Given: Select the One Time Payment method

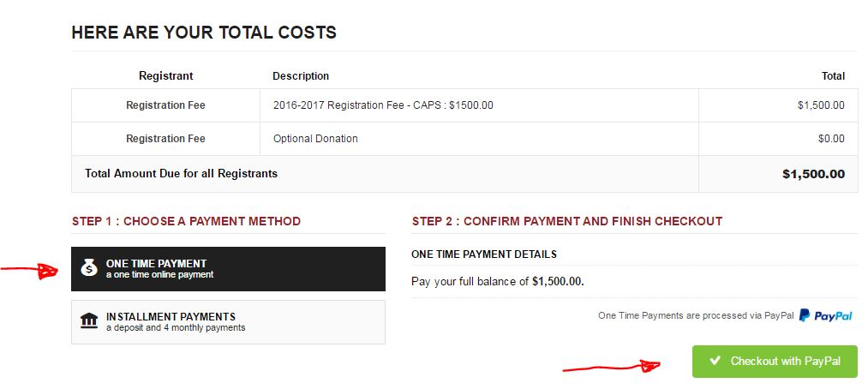Looking at the screenshot, I should click(228, 269).
